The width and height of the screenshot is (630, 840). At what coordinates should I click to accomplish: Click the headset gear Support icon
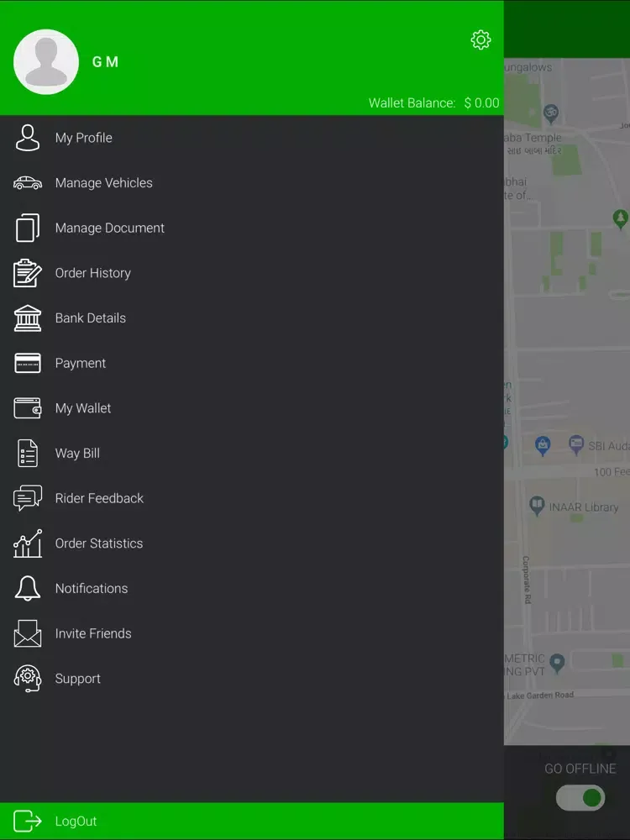[x=28, y=679]
